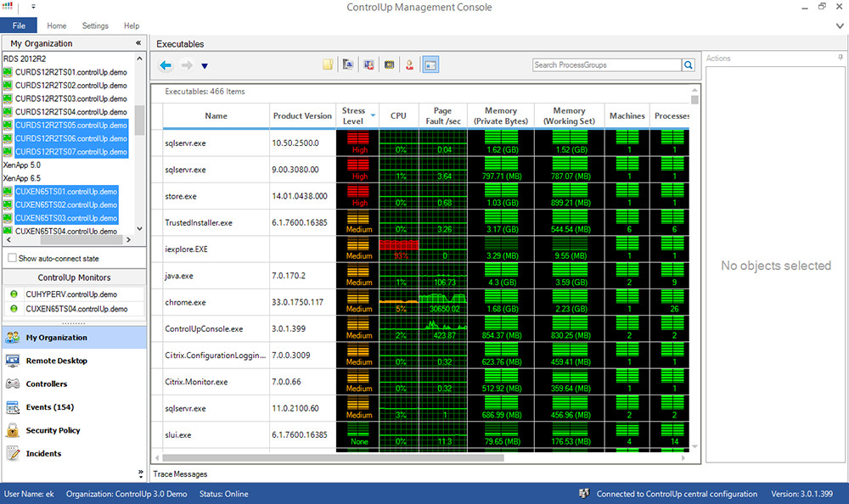The width and height of the screenshot is (849, 504).
Task: Select the XenApp 6.5 folder in tree
Action: pyautogui.click(x=22, y=178)
